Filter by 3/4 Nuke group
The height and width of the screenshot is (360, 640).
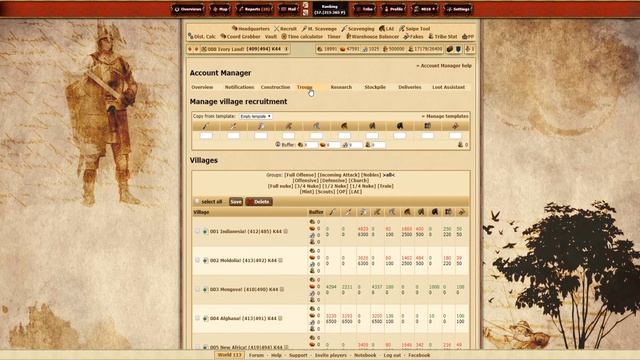(308, 186)
